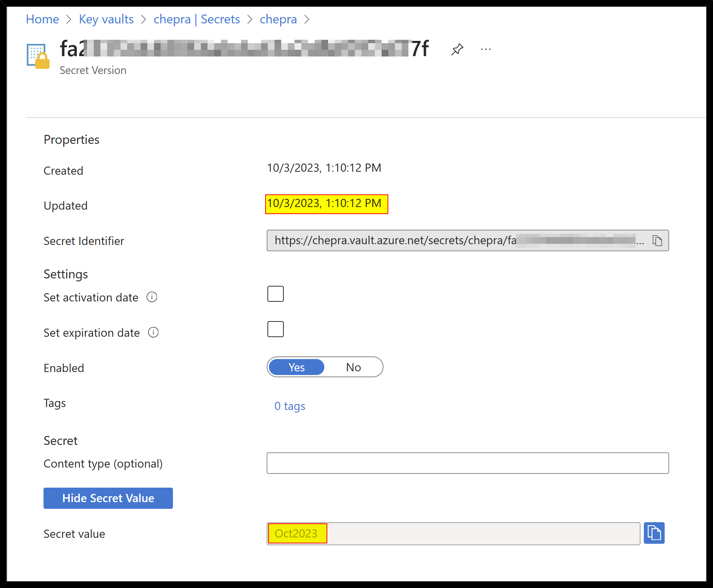Navigate to chepra | Secrets breadcrumb
713x588 pixels.
[197, 19]
